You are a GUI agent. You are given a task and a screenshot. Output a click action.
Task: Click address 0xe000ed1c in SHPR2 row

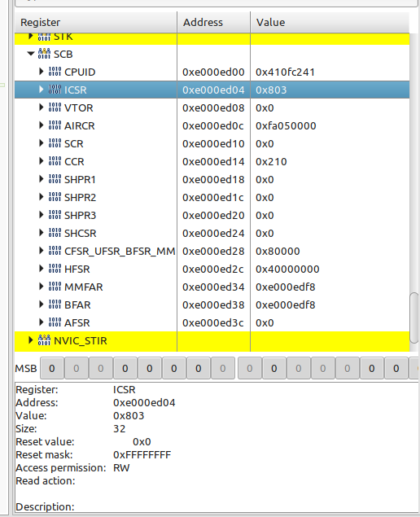(x=213, y=198)
